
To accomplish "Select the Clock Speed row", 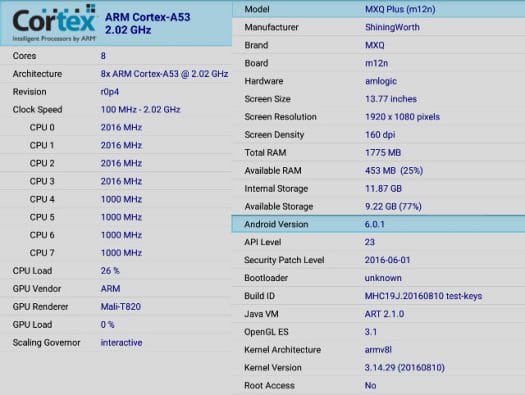I will click(116, 110).
